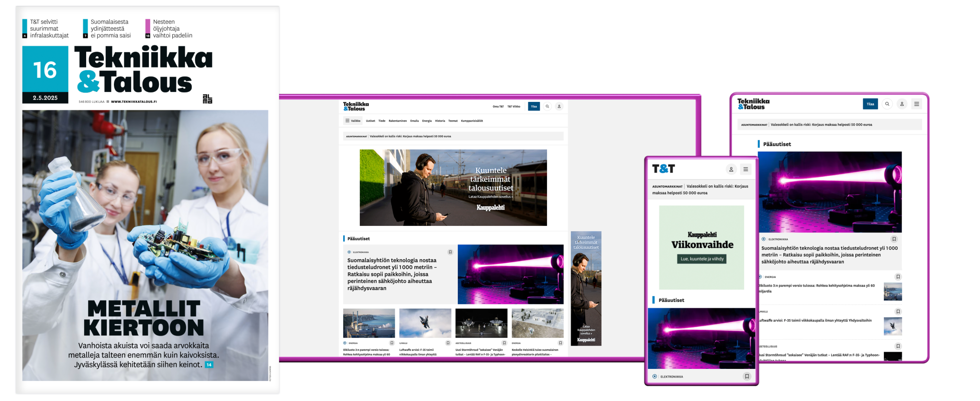Image resolution: width=980 pixels, height=401 pixels.
Task: Click the Alma logo on the magazine cover
Action: point(207,99)
